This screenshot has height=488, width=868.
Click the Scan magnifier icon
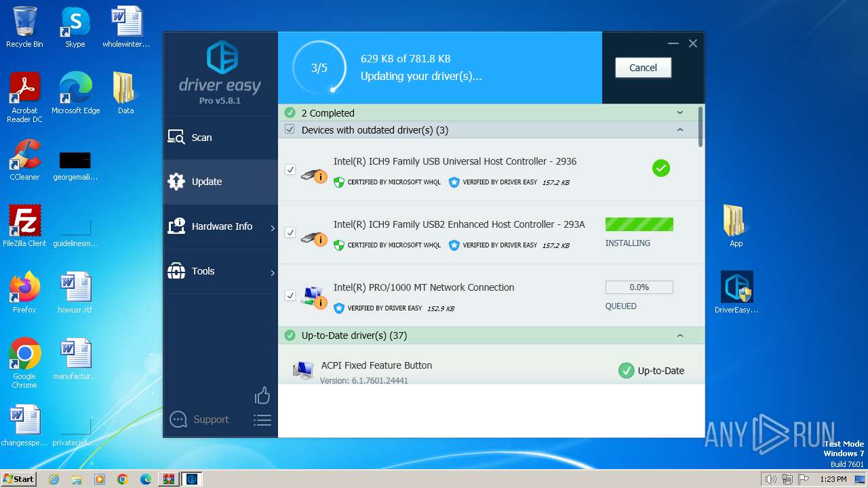point(176,138)
